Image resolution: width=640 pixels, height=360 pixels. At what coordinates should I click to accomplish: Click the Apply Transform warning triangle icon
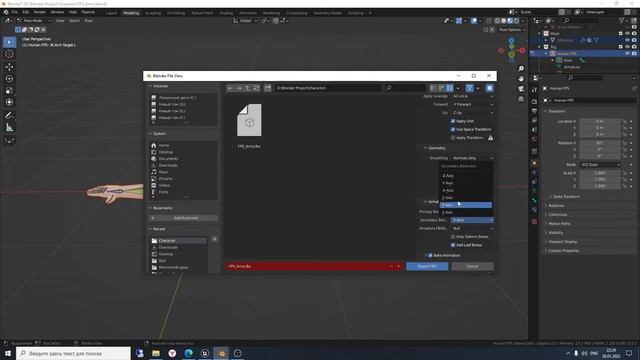(491, 138)
